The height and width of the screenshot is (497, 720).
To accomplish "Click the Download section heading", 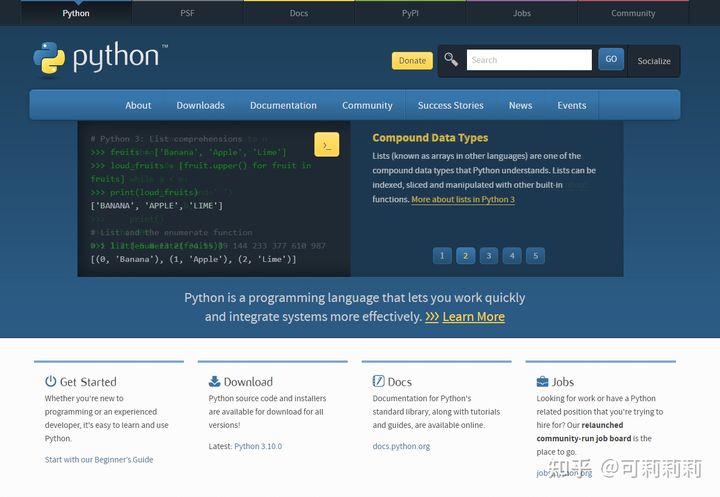I will (x=248, y=382).
